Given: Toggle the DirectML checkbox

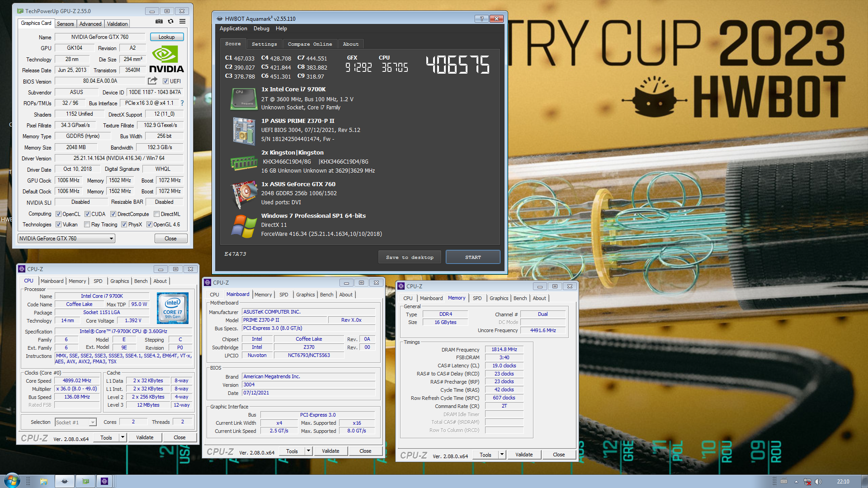Looking at the screenshot, I should click(x=156, y=214).
